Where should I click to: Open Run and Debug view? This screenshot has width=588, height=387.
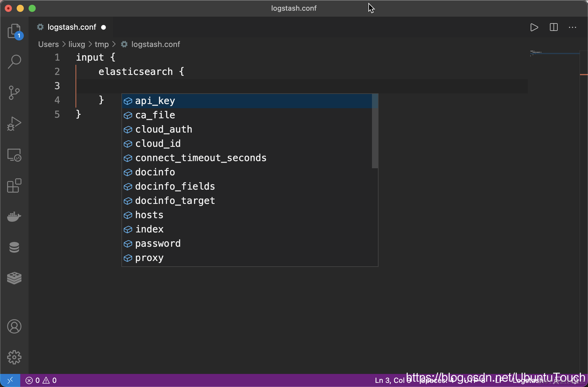[x=14, y=124]
